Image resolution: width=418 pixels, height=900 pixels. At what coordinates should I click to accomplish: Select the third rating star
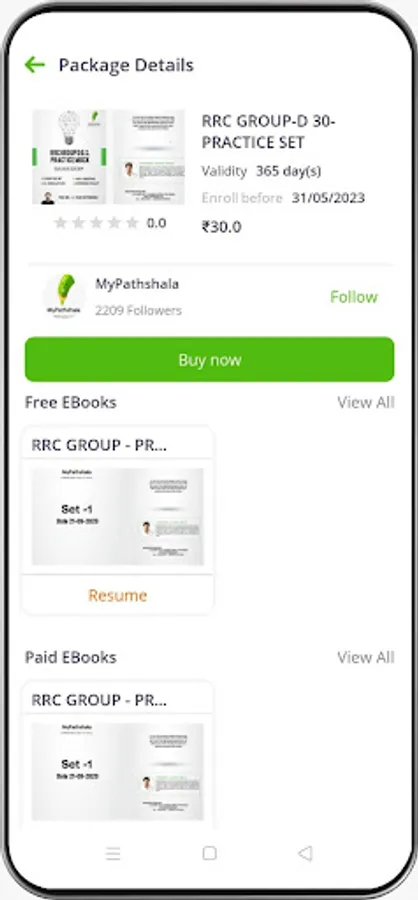pos(96,223)
